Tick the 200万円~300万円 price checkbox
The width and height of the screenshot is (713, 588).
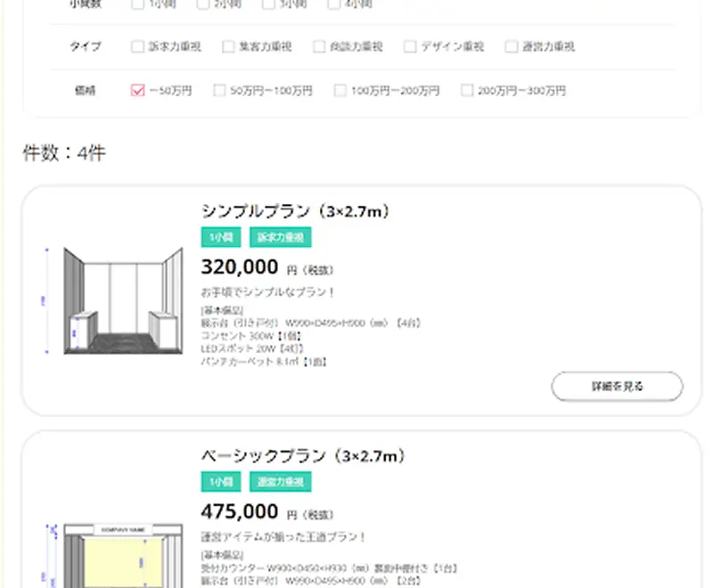click(466, 90)
